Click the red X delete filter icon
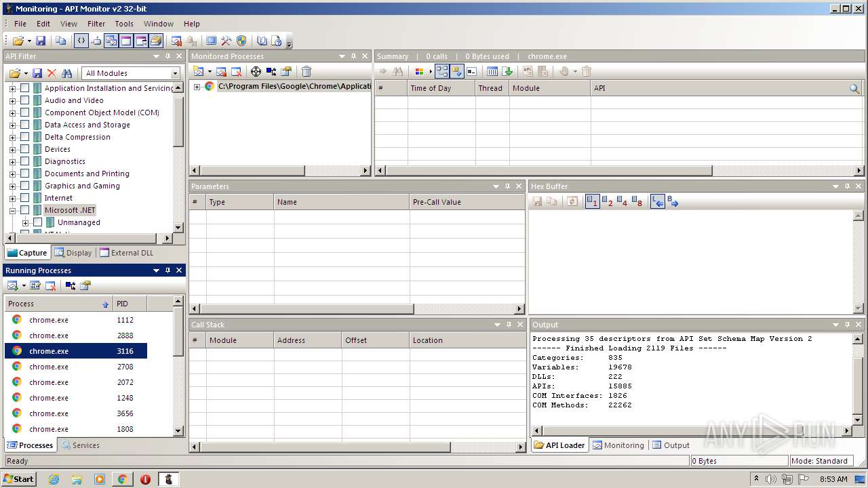The height and width of the screenshot is (488, 868). click(52, 73)
